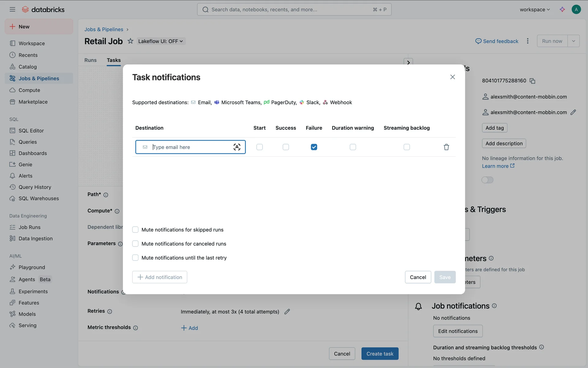The image size is (588, 368).
Task: Click the Add notification button
Action: click(x=160, y=277)
